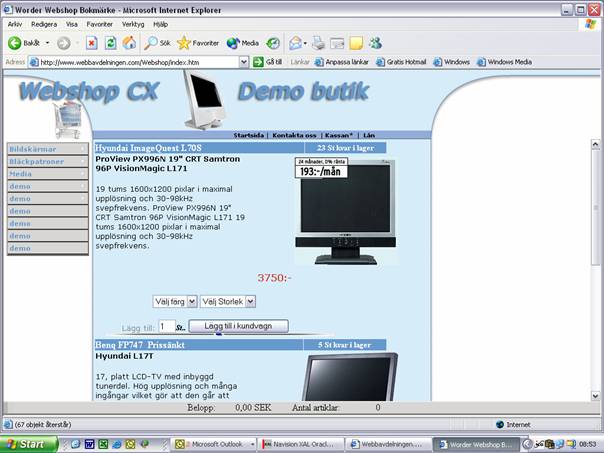
Task: Click the Windows Start button
Action: tap(29, 444)
